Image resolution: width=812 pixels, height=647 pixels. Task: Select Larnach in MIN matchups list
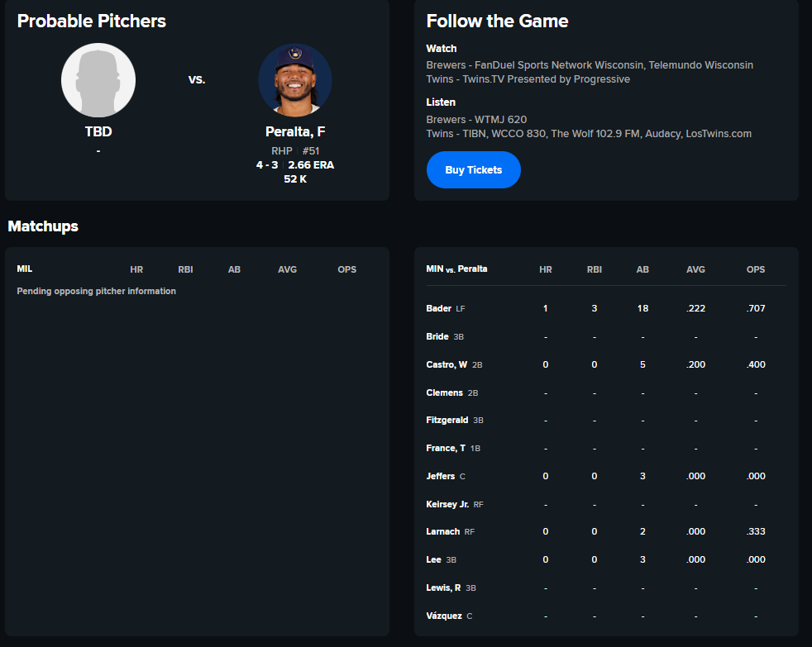coord(442,531)
